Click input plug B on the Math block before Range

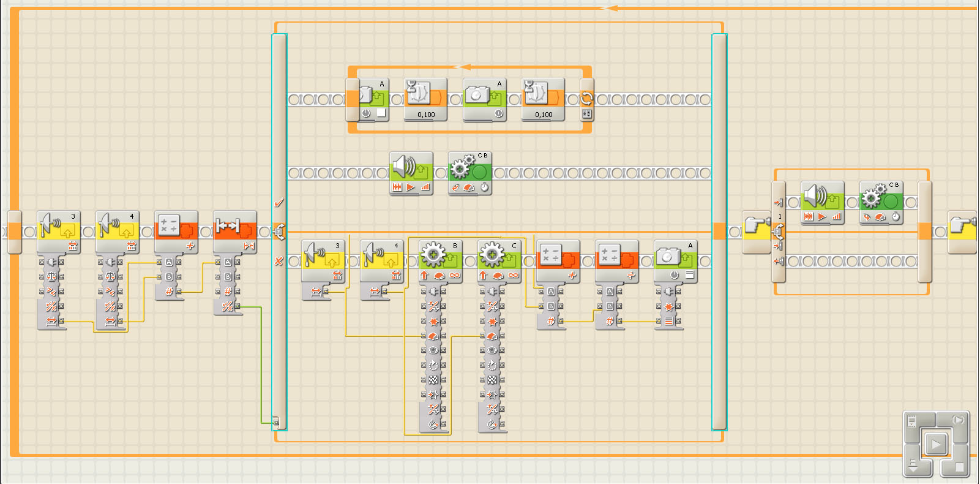pyautogui.click(x=159, y=277)
